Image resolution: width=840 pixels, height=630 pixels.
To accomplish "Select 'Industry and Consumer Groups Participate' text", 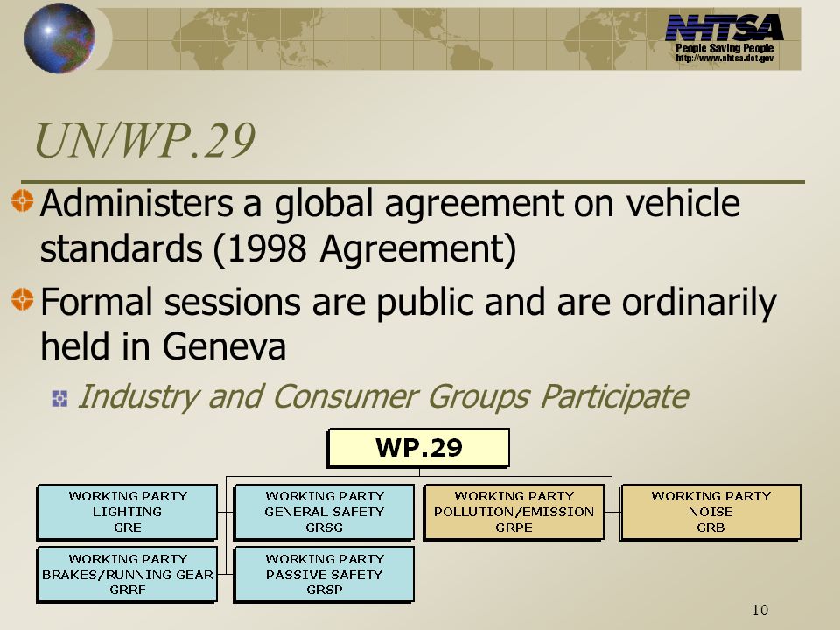I will point(383,396).
